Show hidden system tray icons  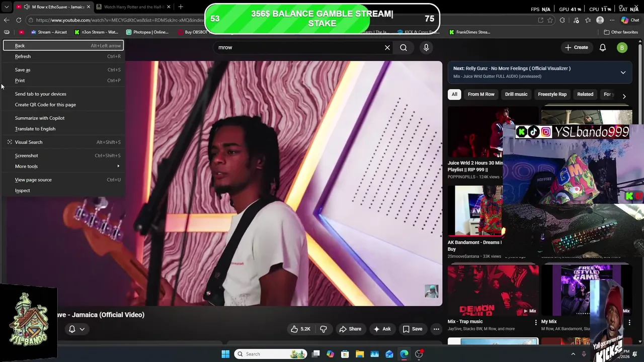coord(573,354)
